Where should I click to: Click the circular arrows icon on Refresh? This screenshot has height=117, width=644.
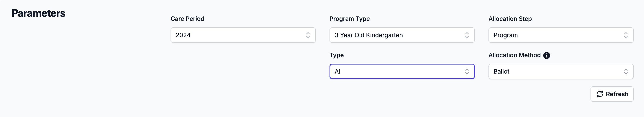600,94
